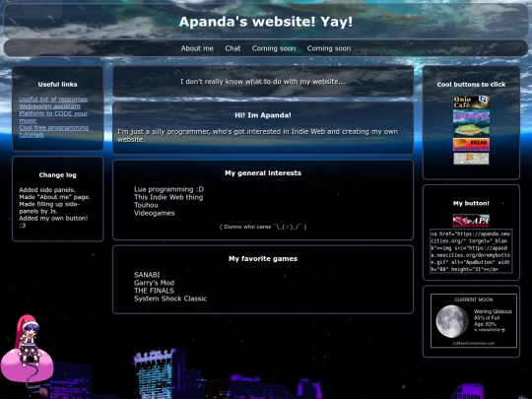Click the Change log heading
The height and width of the screenshot is (399, 532).
[x=58, y=174]
